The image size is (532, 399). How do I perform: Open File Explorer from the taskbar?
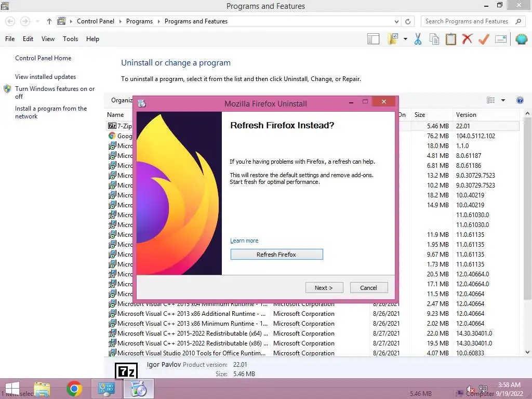(42, 389)
